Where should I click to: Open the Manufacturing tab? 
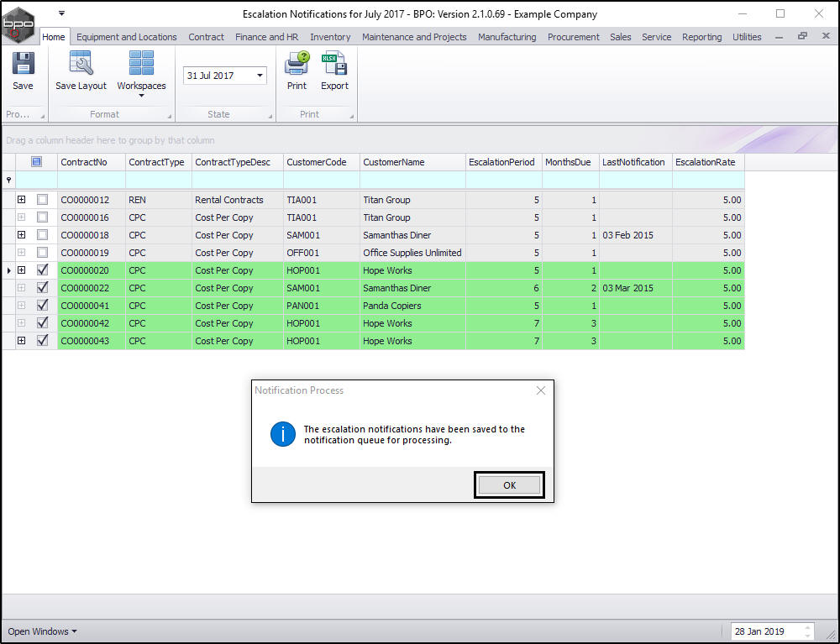point(507,37)
